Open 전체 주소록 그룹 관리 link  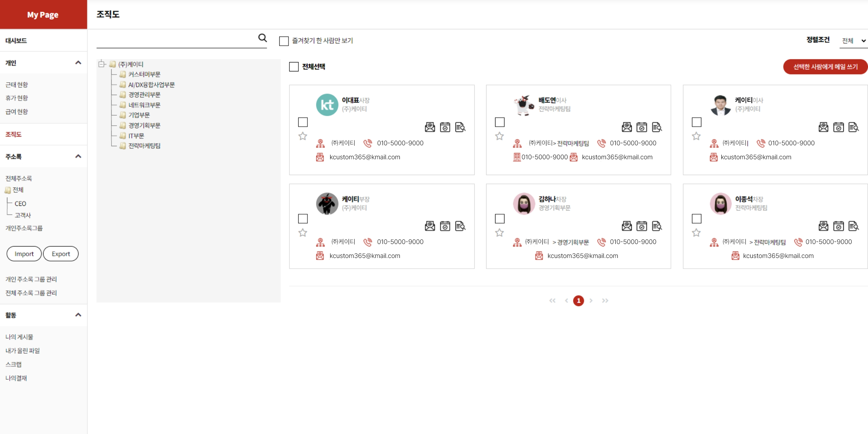[31, 293]
